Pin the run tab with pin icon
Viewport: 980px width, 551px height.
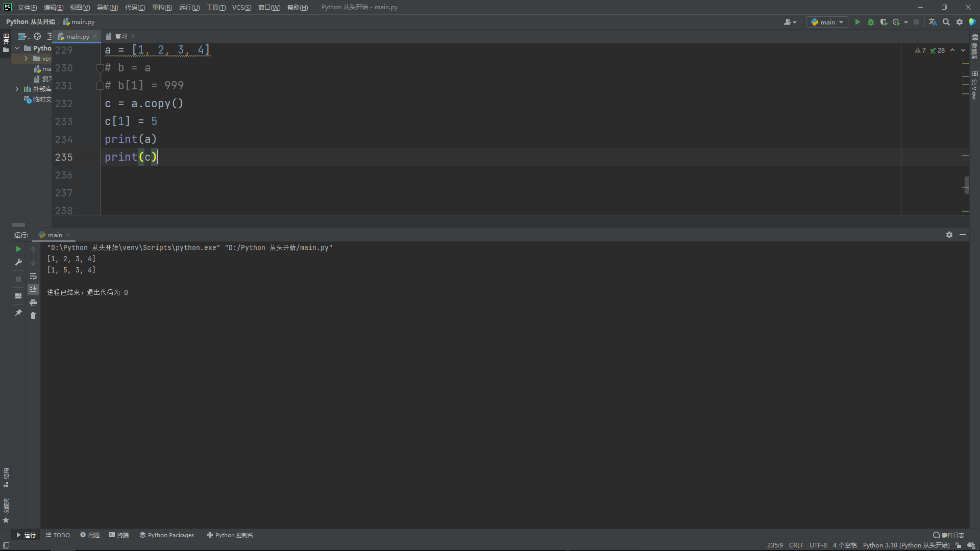tap(18, 313)
